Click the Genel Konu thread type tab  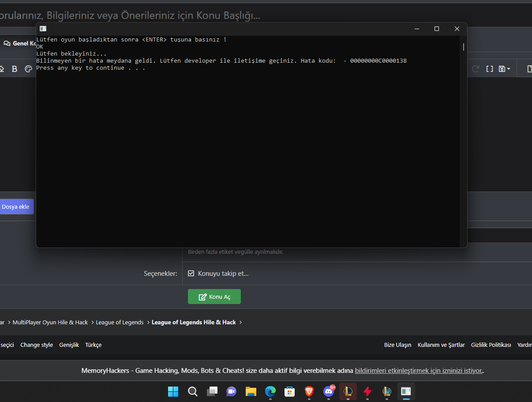point(19,43)
